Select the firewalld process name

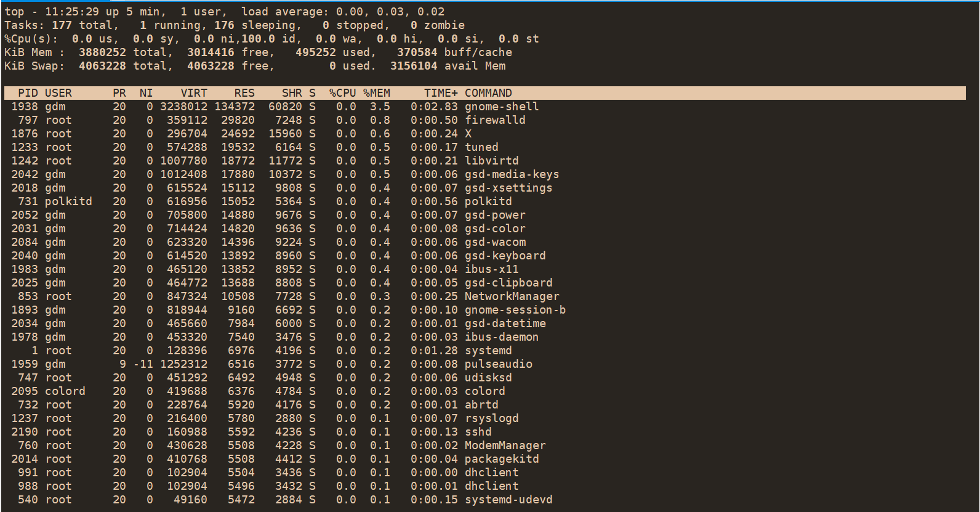point(495,120)
